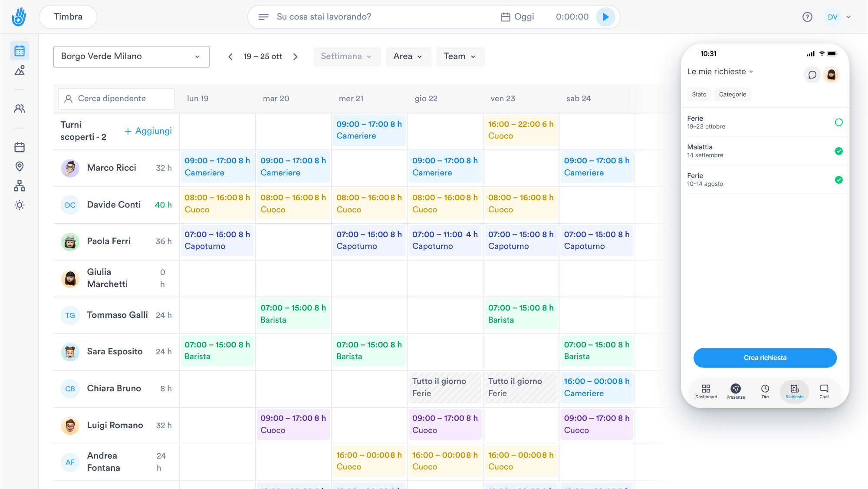Select the calendar planning sidebar icon
This screenshot has height=489, width=868.
20,51
